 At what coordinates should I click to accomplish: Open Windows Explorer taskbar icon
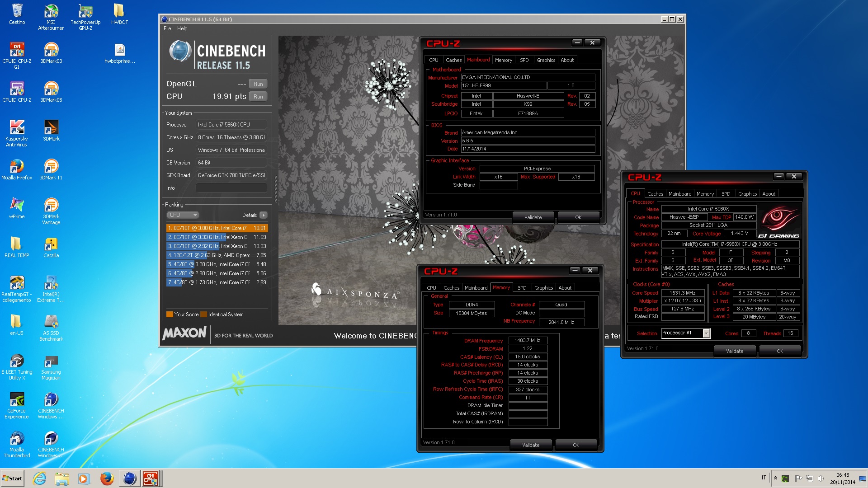62,479
